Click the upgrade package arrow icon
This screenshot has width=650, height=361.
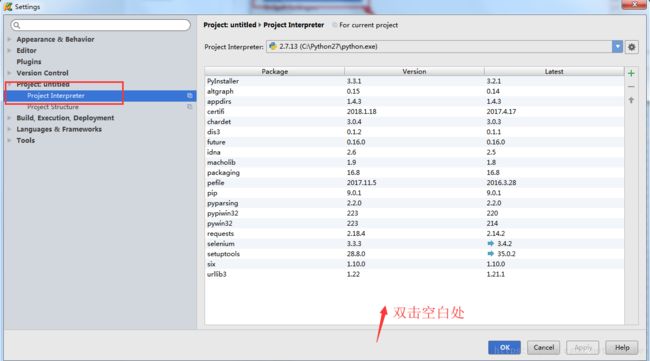pyautogui.click(x=631, y=100)
